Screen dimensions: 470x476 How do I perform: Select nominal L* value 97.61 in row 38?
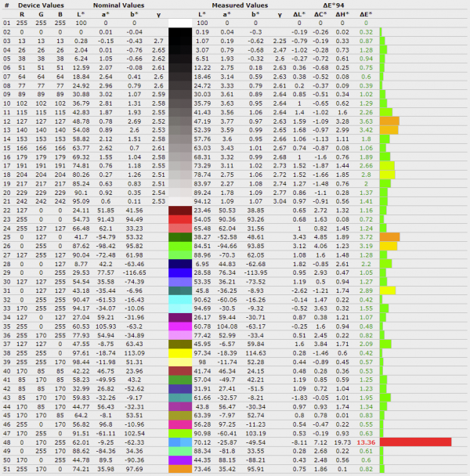(x=81, y=353)
